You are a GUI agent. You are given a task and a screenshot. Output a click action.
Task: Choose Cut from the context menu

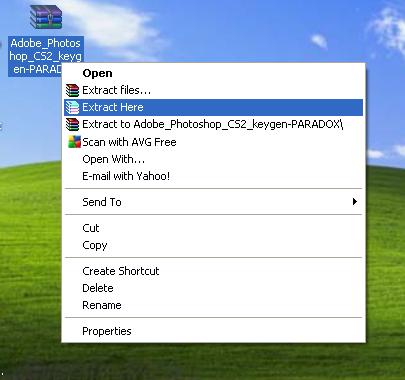click(x=213, y=228)
